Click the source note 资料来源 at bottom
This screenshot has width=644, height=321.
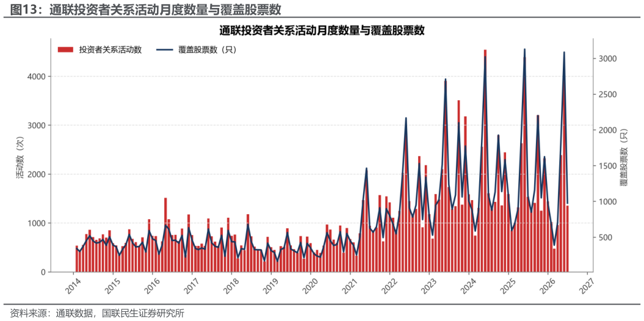point(96,313)
